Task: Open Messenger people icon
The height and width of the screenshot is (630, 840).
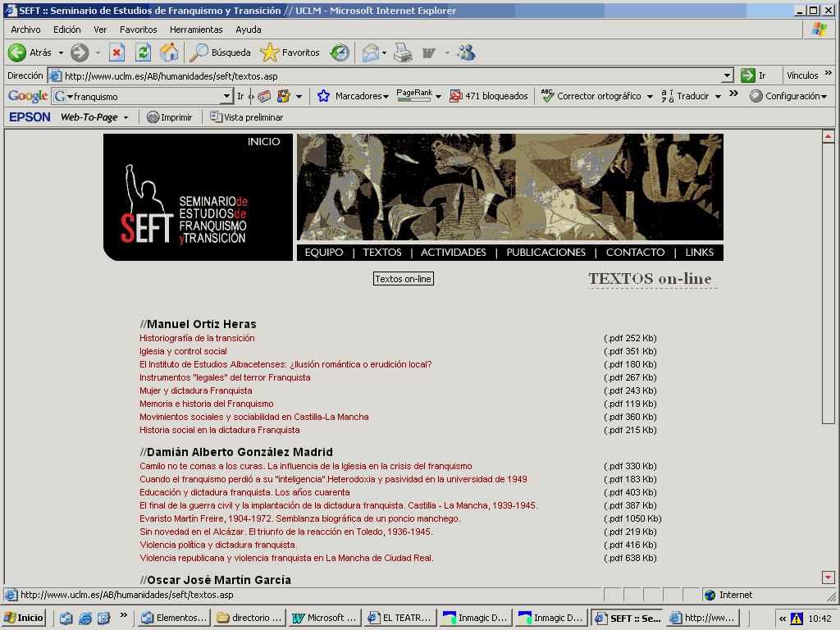Action: [x=466, y=52]
